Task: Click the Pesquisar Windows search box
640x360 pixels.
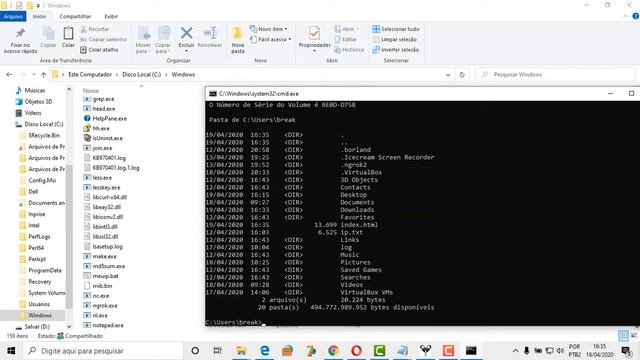Action: pyautogui.click(x=555, y=75)
